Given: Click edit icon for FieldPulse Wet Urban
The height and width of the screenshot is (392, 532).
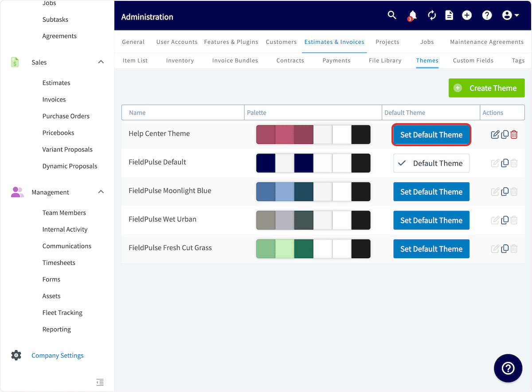Looking at the screenshot, I should click(x=495, y=220).
